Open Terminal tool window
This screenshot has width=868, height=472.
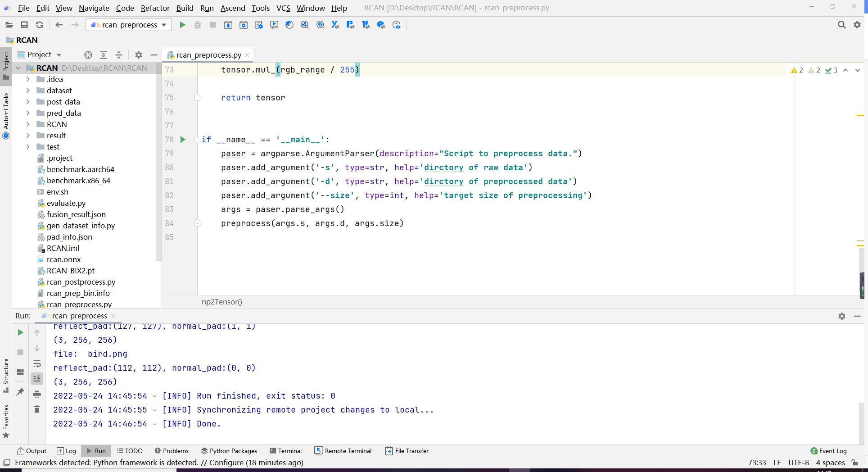coord(285,451)
